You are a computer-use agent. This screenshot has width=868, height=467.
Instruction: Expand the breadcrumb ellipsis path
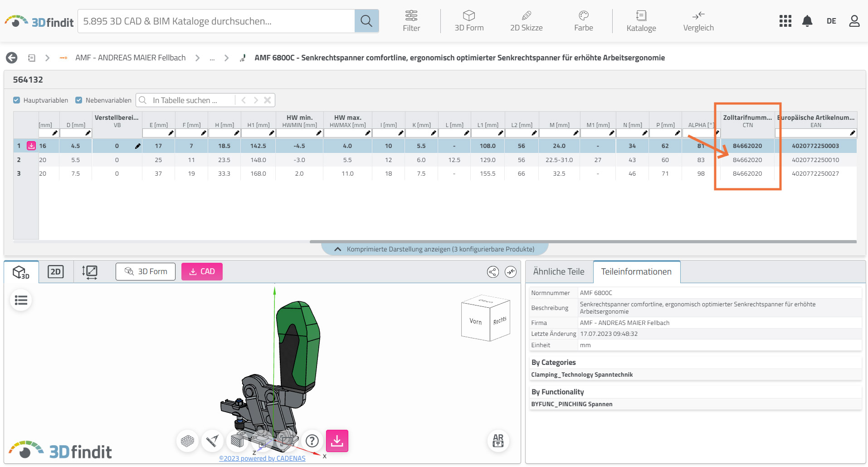pos(212,58)
